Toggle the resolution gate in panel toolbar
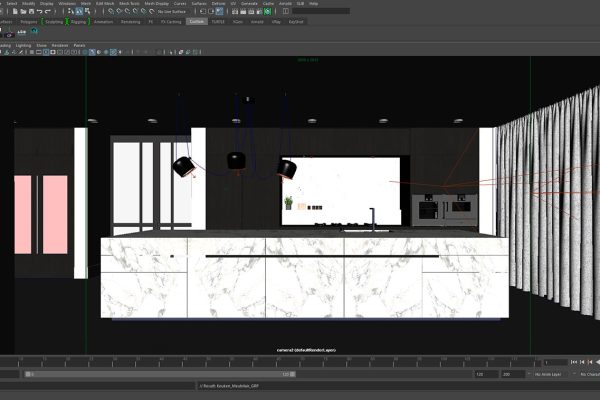Screen dimensions: 600x400 pos(46,52)
